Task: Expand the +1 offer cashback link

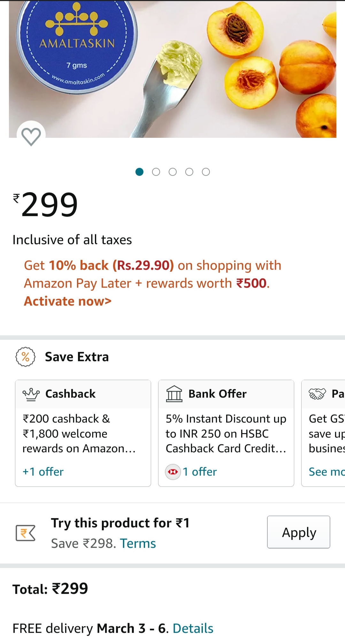Action: [x=43, y=472]
